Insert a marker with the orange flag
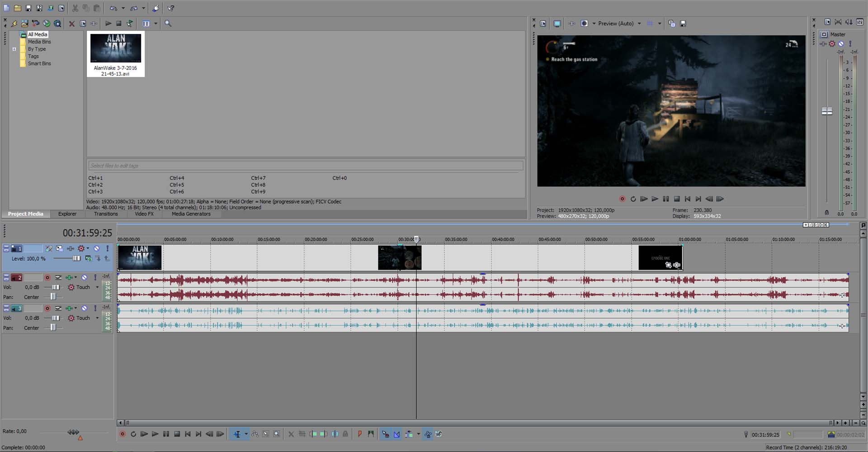 360,434
